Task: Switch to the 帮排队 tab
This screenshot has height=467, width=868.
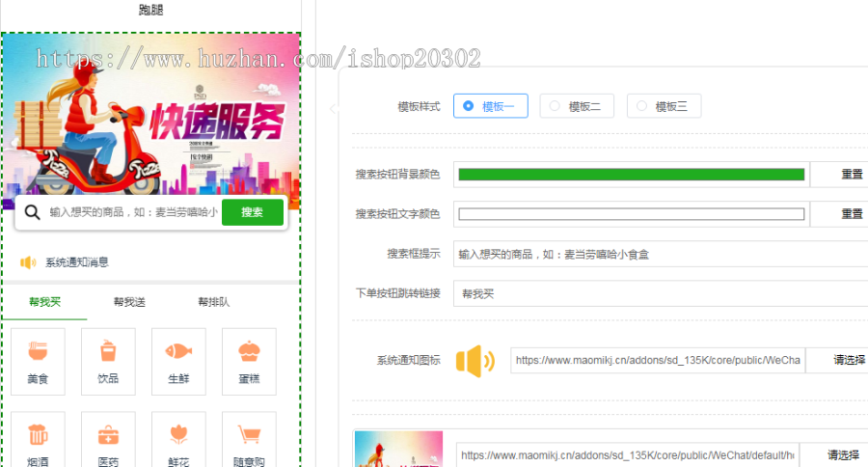Action: pyautogui.click(x=214, y=302)
